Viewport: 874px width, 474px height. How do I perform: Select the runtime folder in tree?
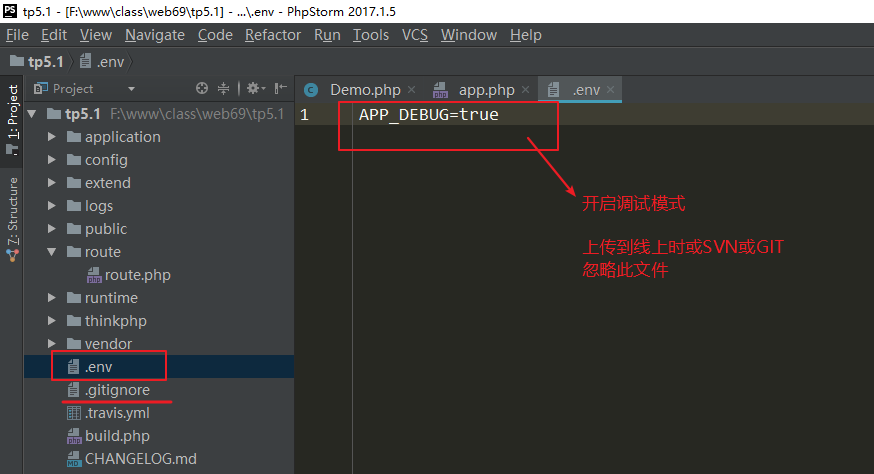tap(103, 298)
